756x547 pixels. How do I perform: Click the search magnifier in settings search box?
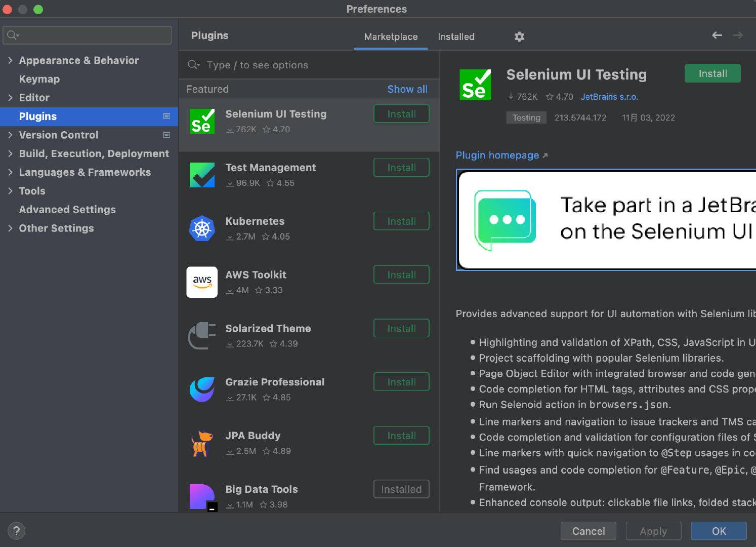(x=13, y=35)
